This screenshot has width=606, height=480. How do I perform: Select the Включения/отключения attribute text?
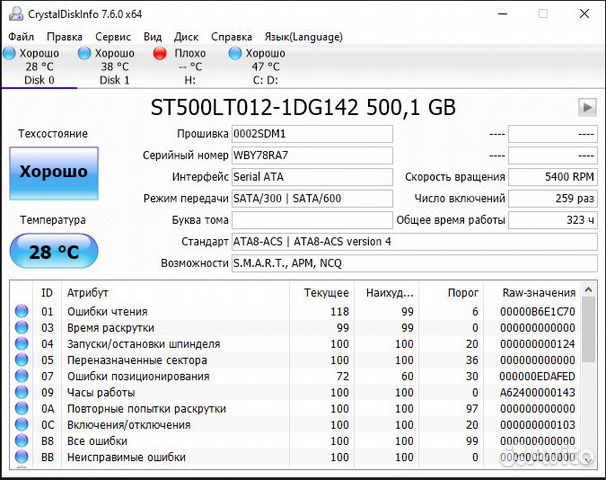tap(129, 425)
